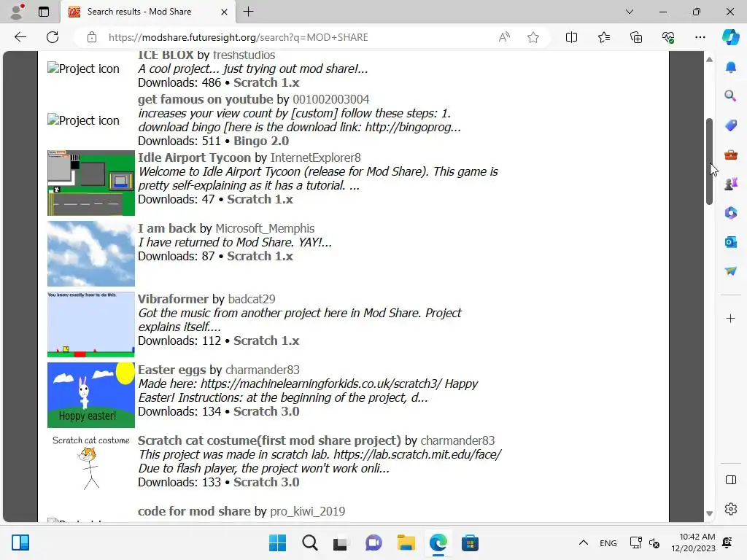Open the notifications bell in sidebar

pyautogui.click(x=730, y=67)
